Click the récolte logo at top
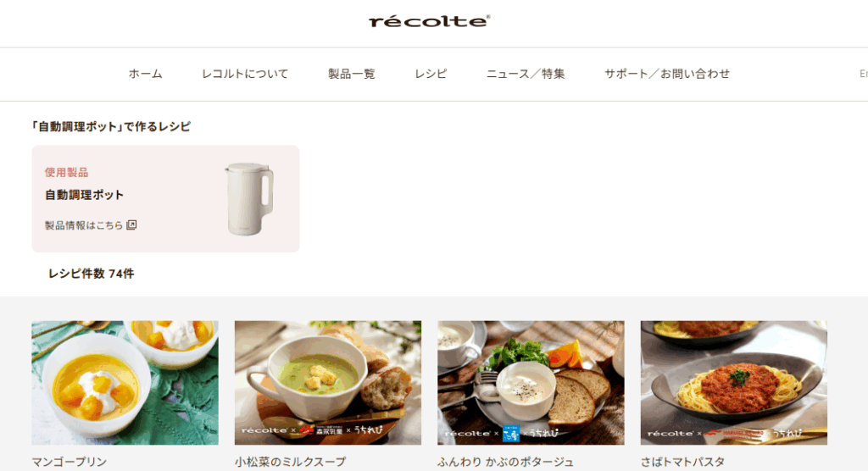Viewport: 868px width, 471px height. coord(429,21)
